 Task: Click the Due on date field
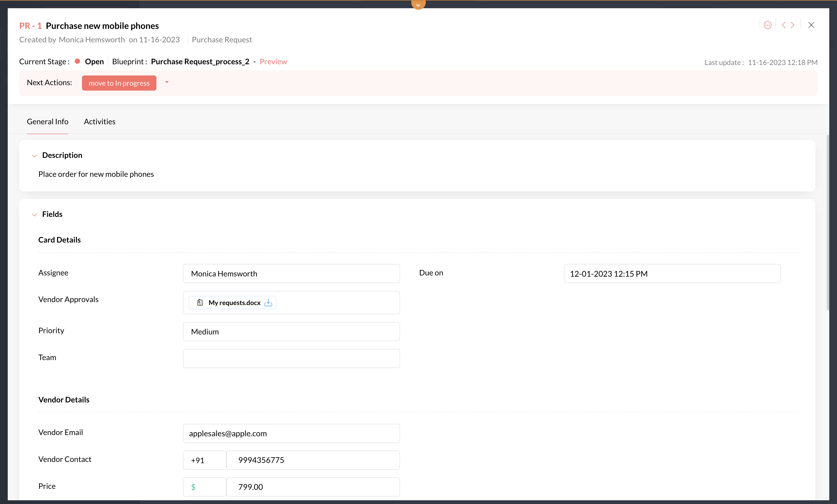click(672, 273)
